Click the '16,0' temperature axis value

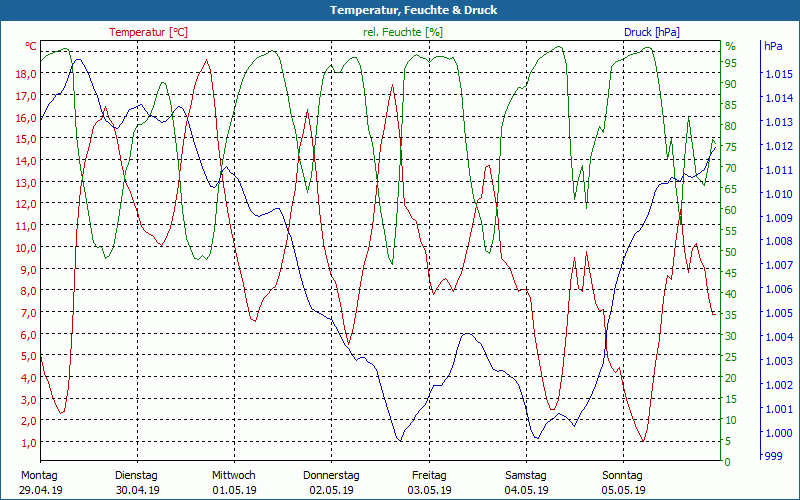point(26,117)
